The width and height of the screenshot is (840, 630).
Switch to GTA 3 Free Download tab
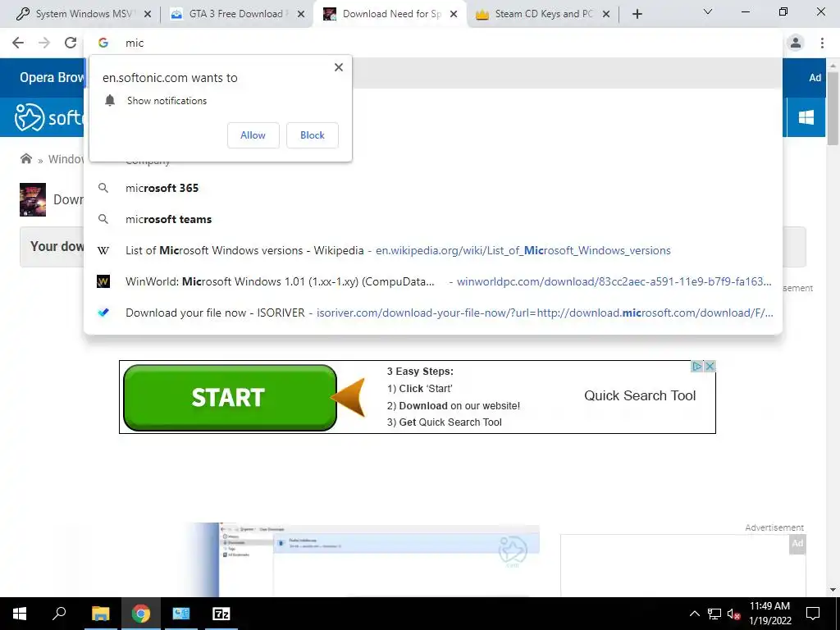[x=235, y=14]
